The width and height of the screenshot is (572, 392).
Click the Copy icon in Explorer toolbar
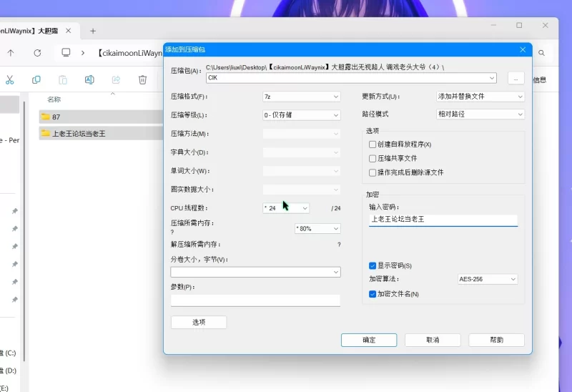36,79
